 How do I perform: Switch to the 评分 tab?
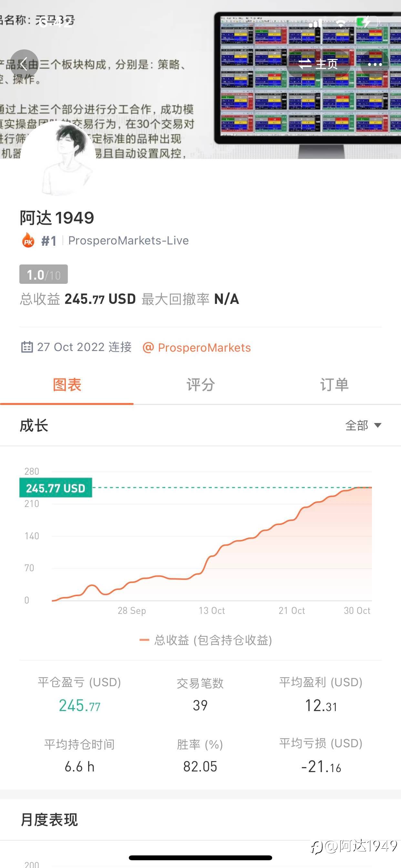click(x=200, y=385)
